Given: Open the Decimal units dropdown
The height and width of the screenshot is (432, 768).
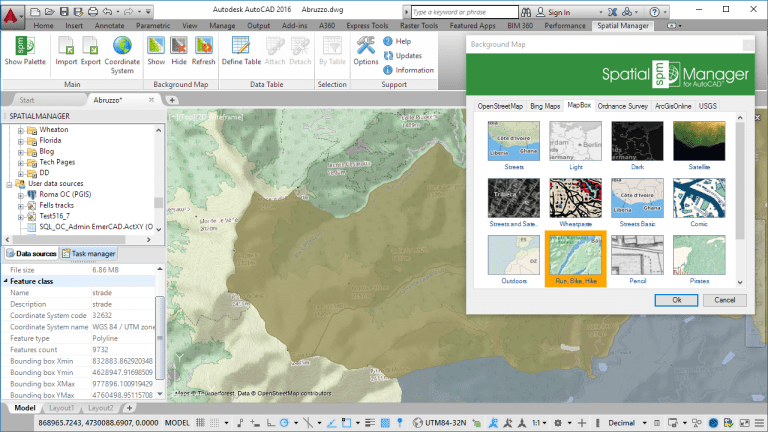Looking at the screenshot, I should click(x=627, y=423).
